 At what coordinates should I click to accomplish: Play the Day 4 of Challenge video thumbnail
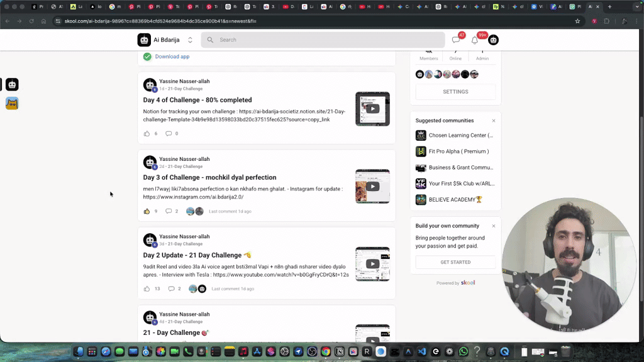(x=372, y=109)
